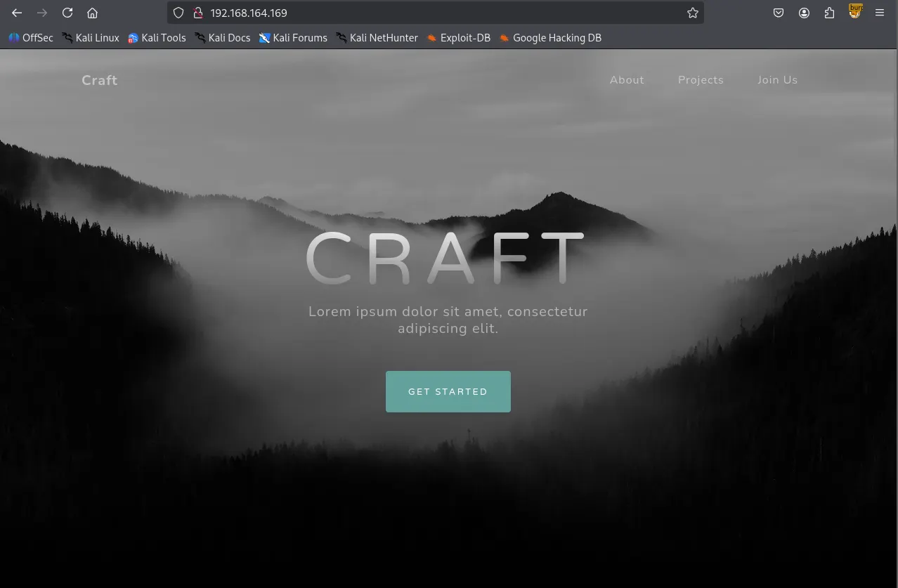
Task: Go to the browser home page
Action: pos(92,13)
